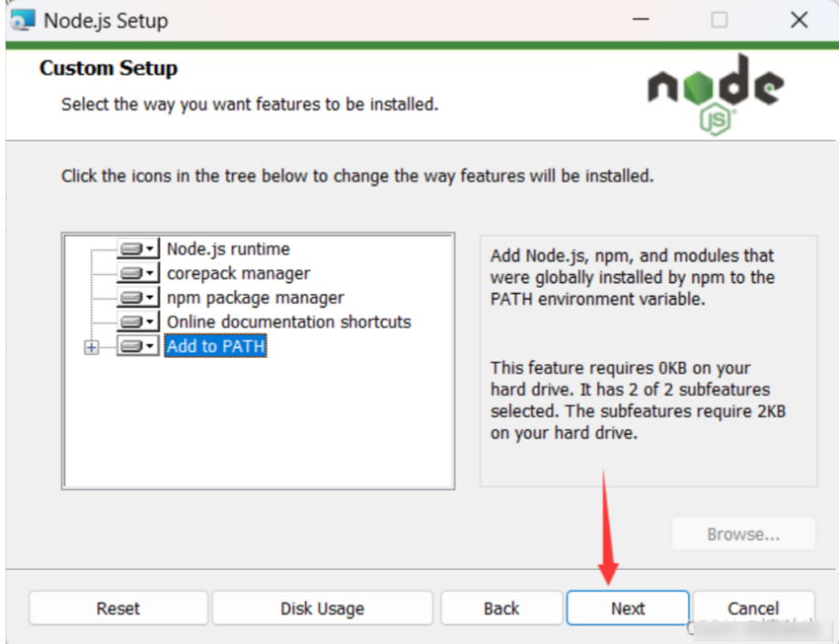Viewport: 839px width, 644px height.
Task: Open the npm package manager feature dropdown
Action: point(138,298)
